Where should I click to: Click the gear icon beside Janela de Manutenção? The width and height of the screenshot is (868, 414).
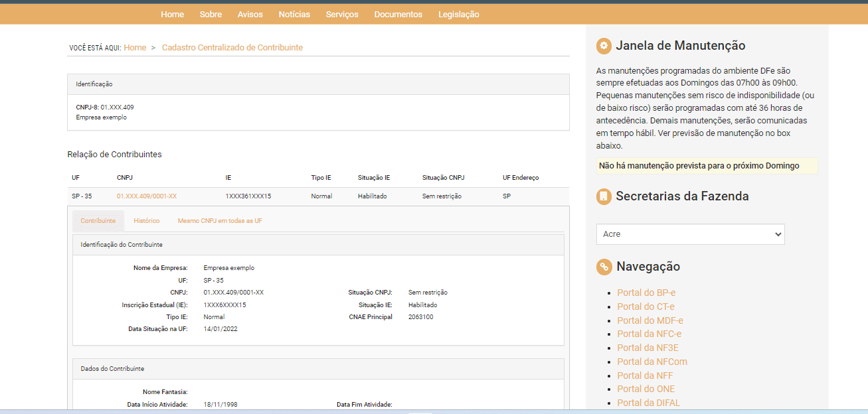(x=604, y=46)
